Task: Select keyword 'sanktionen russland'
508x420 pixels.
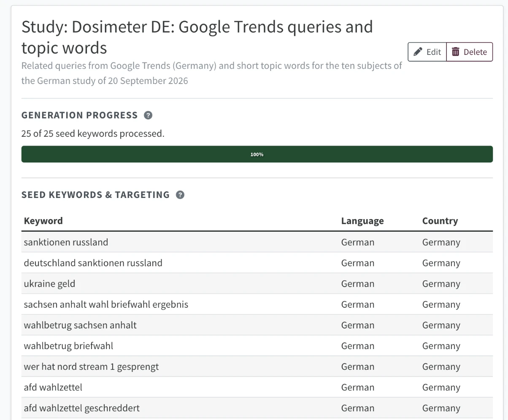Action: point(66,242)
